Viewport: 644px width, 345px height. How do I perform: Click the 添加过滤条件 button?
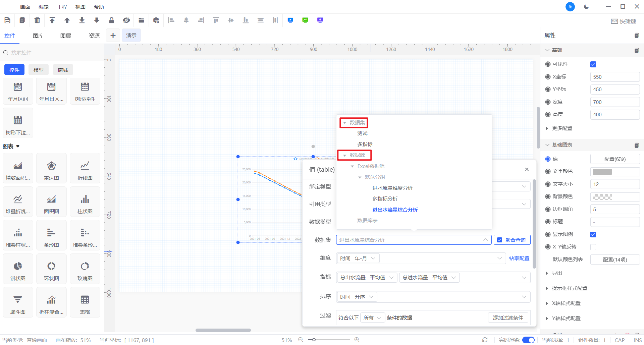pyautogui.click(x=508, y=318)
